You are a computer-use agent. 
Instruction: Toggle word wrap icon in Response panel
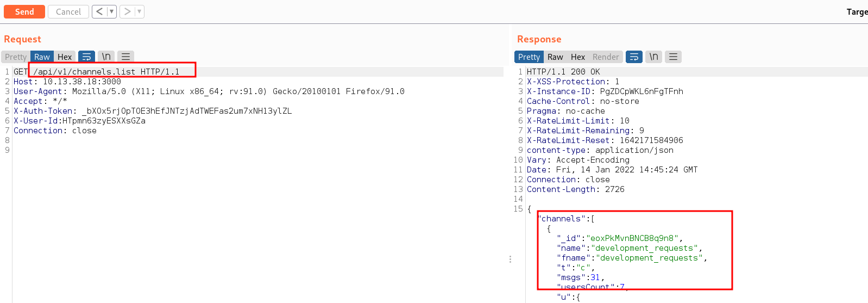[x=634, y=57]
